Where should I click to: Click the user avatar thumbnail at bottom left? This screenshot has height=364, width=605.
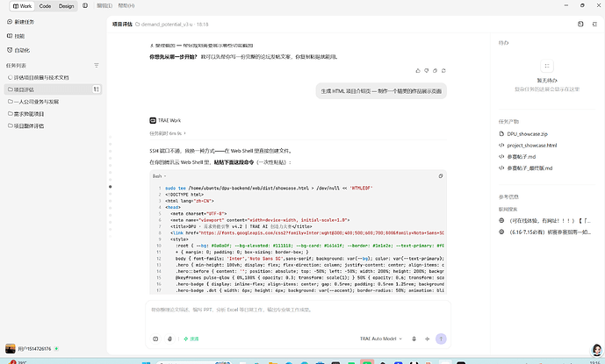click(11, 348)
